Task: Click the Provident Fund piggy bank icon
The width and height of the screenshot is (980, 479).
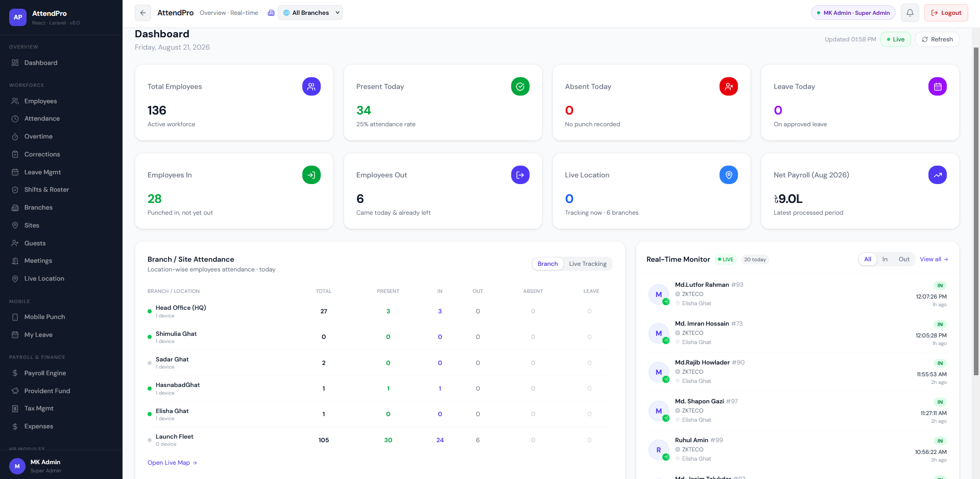Action: pyautogui.click(x=15, y=391)
